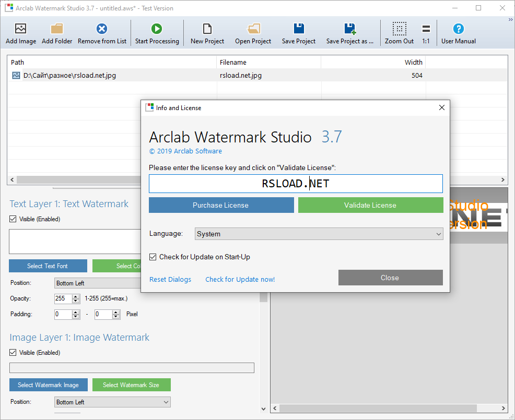515x420 pixels.
Task: Decrease second Padding value
Action: [116, 316]
